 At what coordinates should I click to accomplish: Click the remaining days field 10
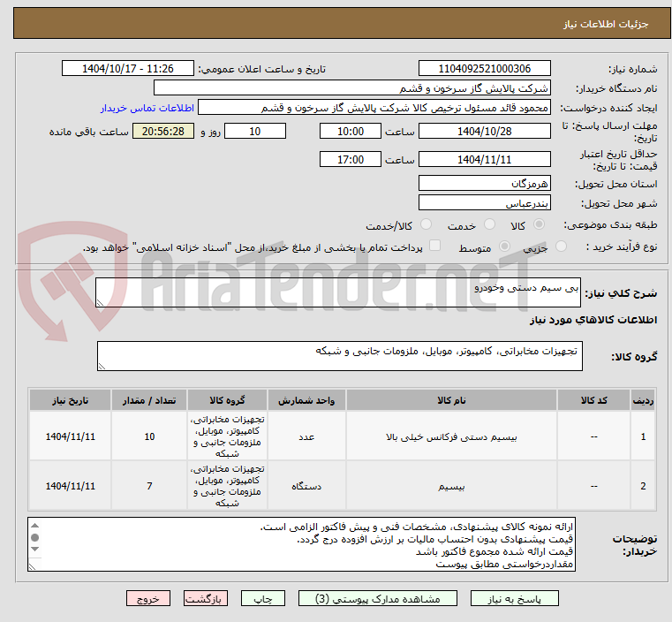coord(255,131)
